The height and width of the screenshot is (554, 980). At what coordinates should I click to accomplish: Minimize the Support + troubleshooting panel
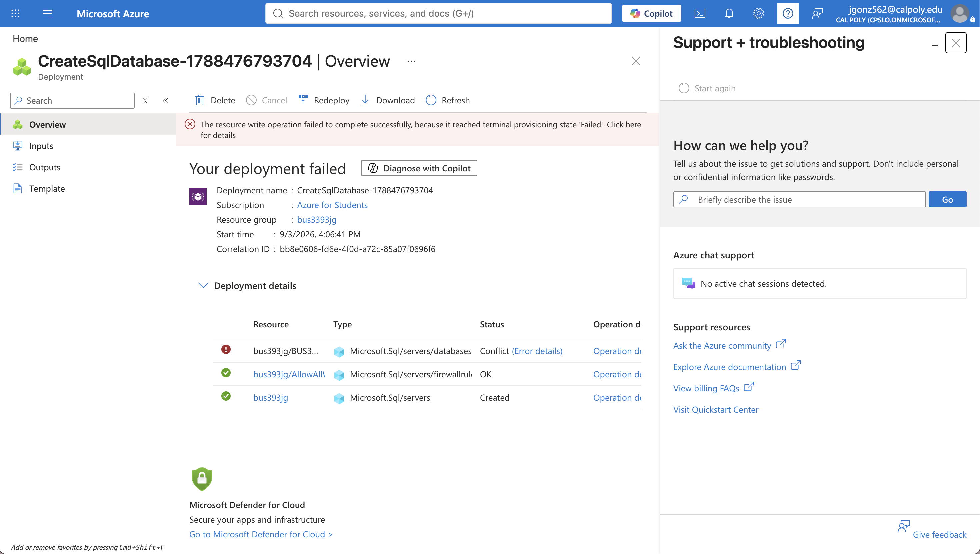pos(934,45)
